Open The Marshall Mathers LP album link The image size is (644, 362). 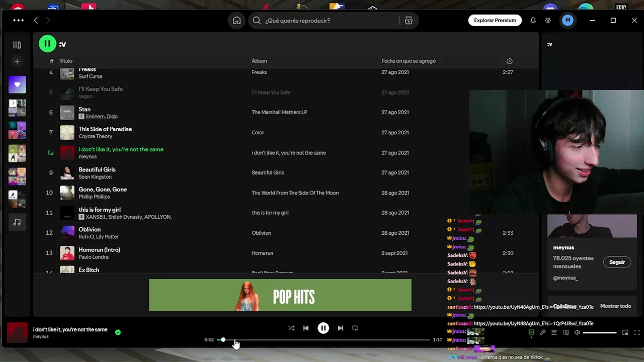[x=279, y=112]
